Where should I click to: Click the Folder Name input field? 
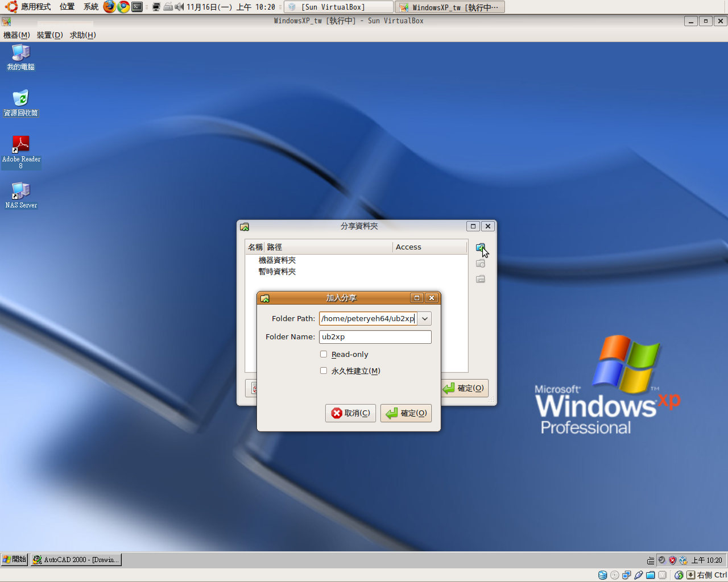pos(375,337)
